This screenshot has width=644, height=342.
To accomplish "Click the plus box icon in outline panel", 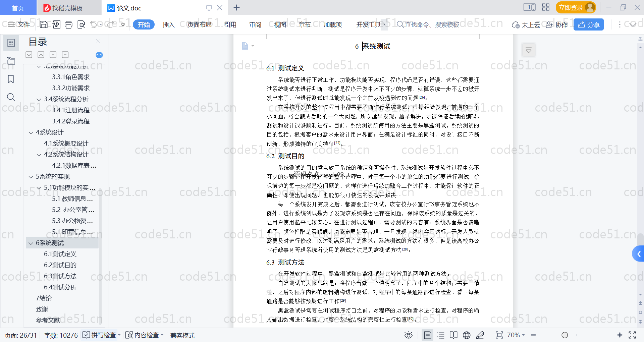I will tap(53, 55).
